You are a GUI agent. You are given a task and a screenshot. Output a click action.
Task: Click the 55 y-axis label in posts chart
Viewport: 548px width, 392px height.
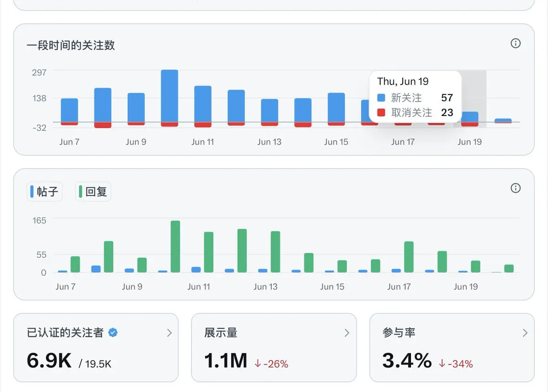[42, 255]
